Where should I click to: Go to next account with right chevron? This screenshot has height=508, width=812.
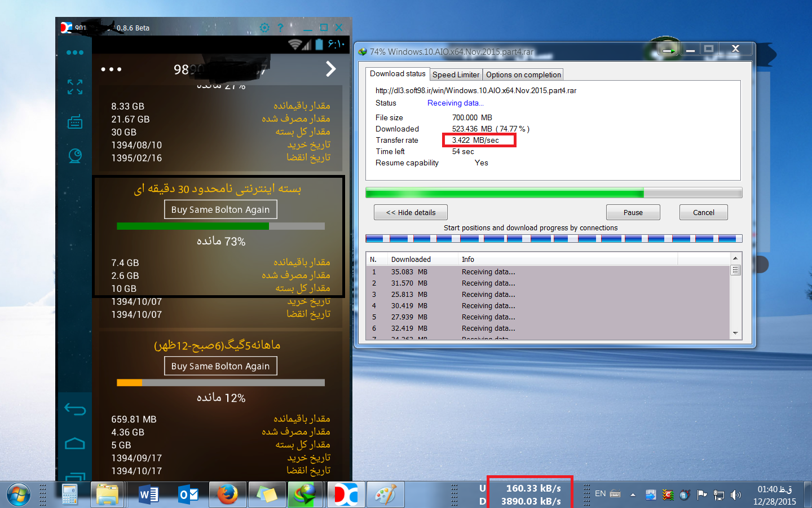coord(331,69)
